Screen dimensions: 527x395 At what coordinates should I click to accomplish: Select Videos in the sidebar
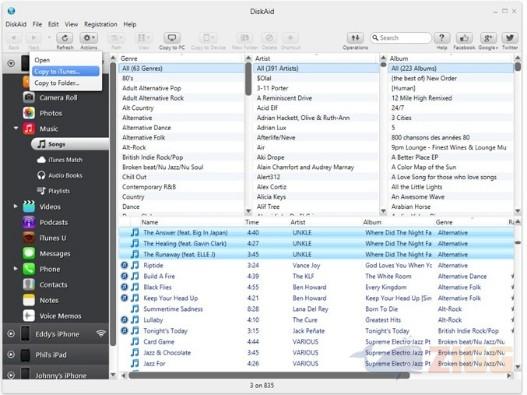50,206
